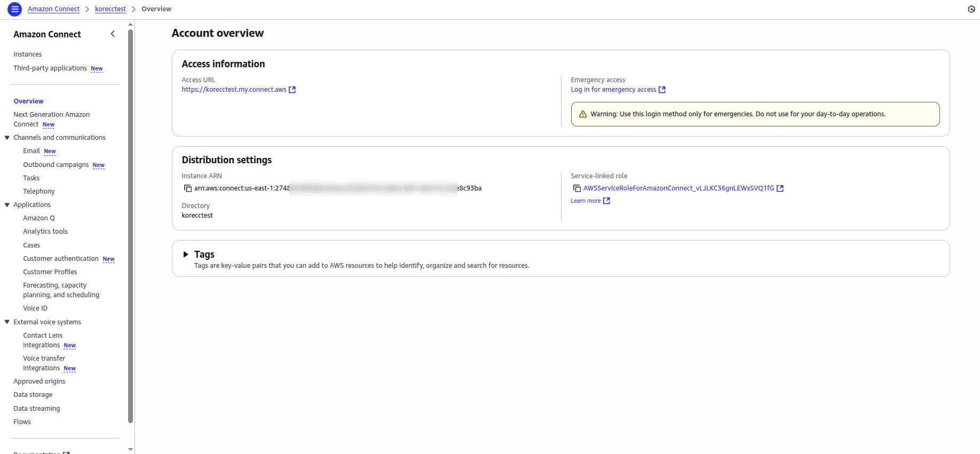Open the korecctest access URL
Viewport: 980px width, 454px height.
[x=234, y=90]
